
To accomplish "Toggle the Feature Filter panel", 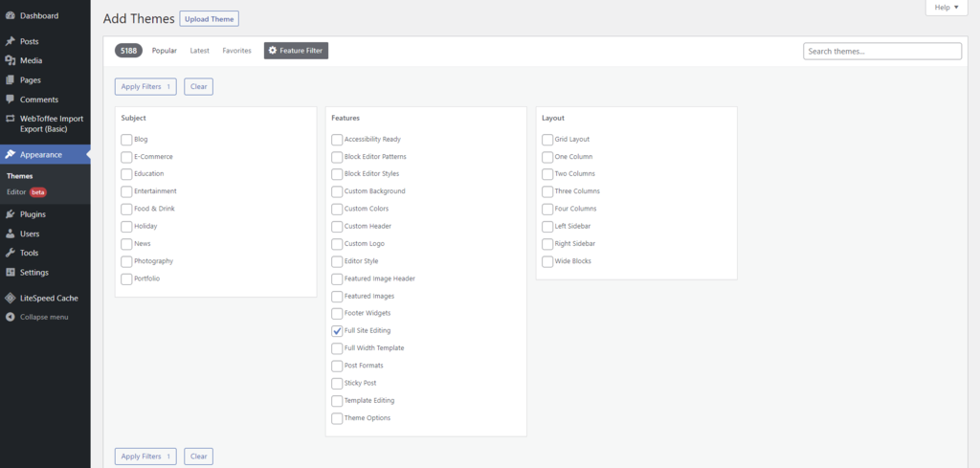I will point(296,51).
